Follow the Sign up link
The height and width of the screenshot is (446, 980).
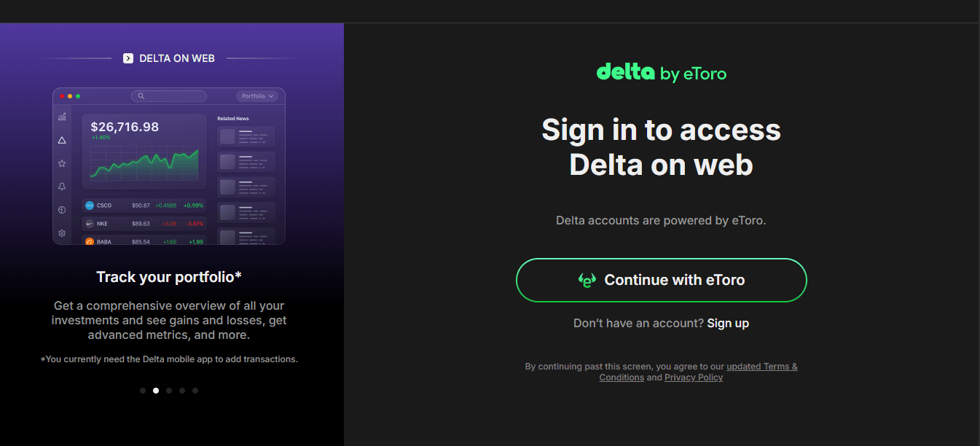728,323
